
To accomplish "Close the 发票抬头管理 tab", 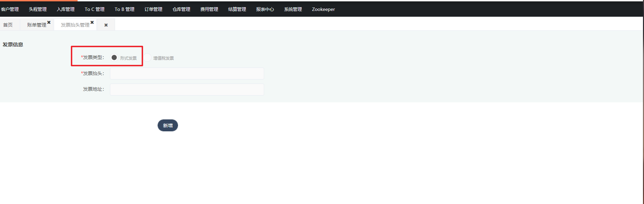I will (92, 23).
